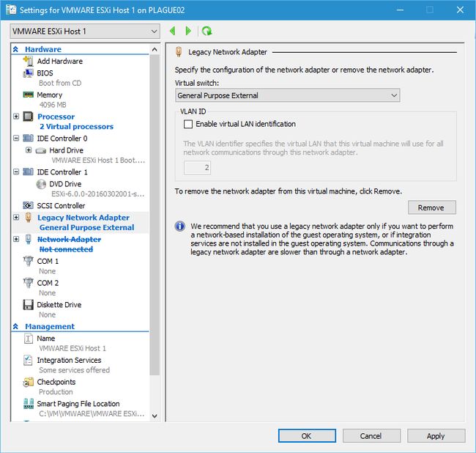Go to the next virtual machine arrow

[x=188, y=31]
